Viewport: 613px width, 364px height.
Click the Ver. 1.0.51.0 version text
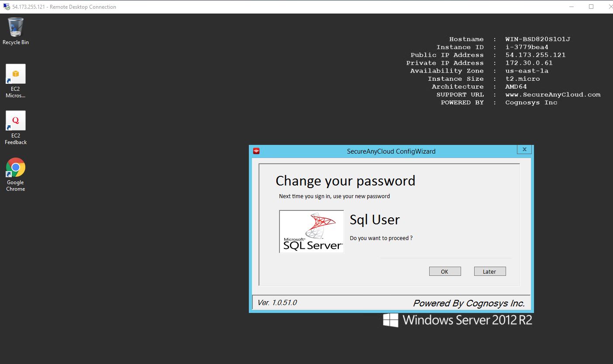point(277,302)
